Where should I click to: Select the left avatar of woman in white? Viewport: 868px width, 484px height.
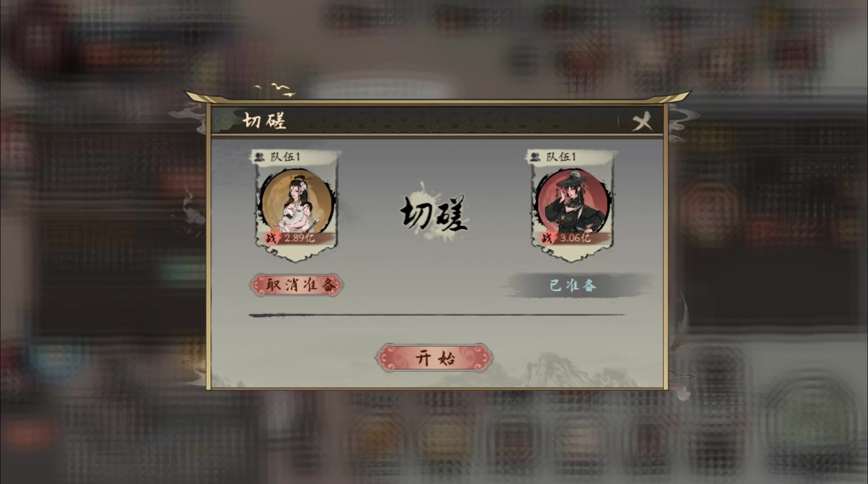(x=296, y=203)
